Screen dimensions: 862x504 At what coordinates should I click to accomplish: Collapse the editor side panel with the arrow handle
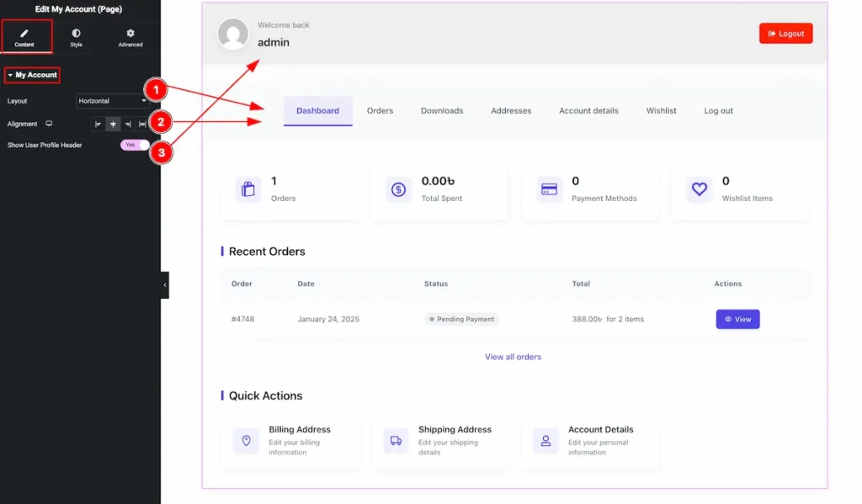click(x=165, y=284)
